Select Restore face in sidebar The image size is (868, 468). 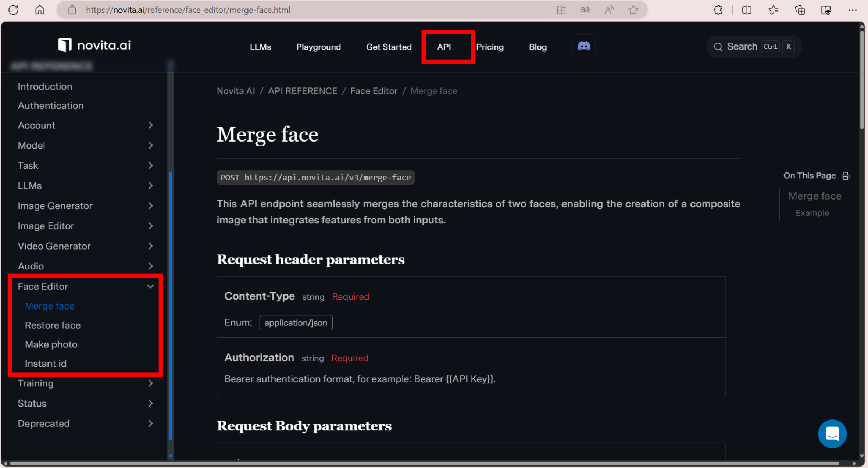pos(53,325)
